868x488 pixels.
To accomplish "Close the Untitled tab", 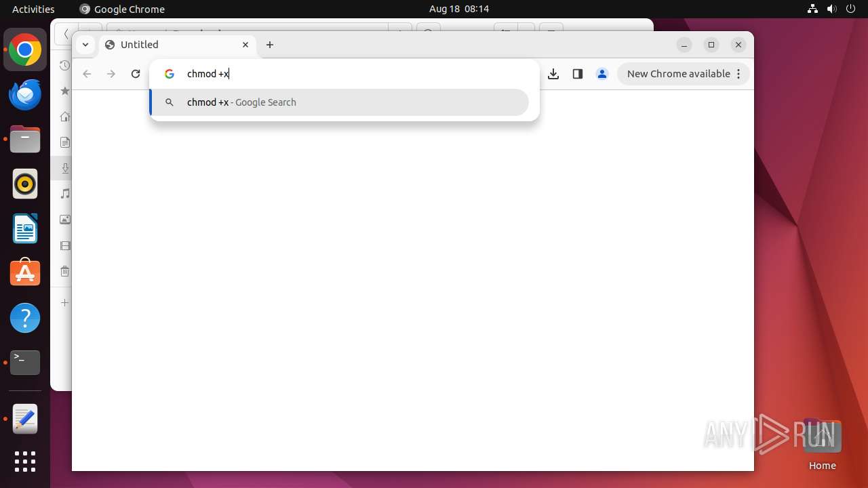I will (245, 45).
